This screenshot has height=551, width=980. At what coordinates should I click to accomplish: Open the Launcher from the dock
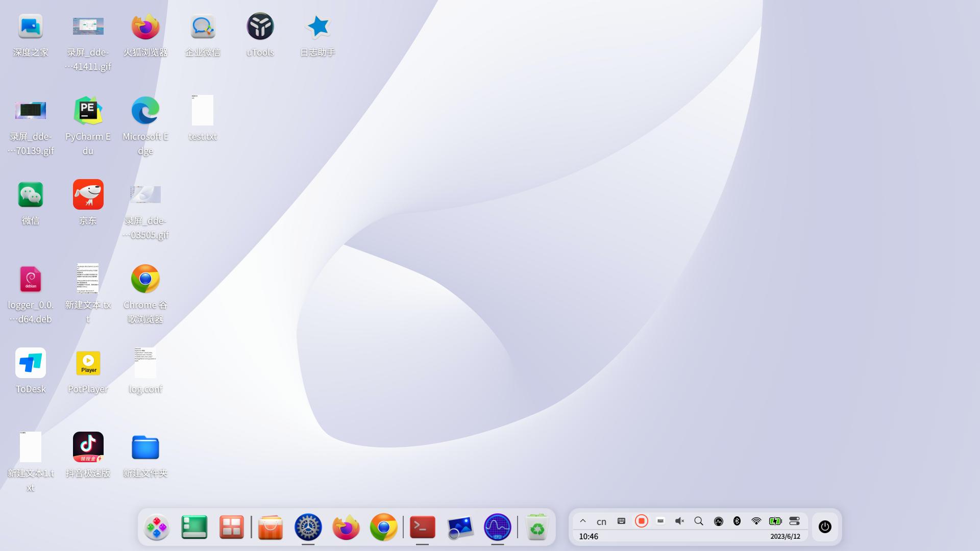(157, 527)
